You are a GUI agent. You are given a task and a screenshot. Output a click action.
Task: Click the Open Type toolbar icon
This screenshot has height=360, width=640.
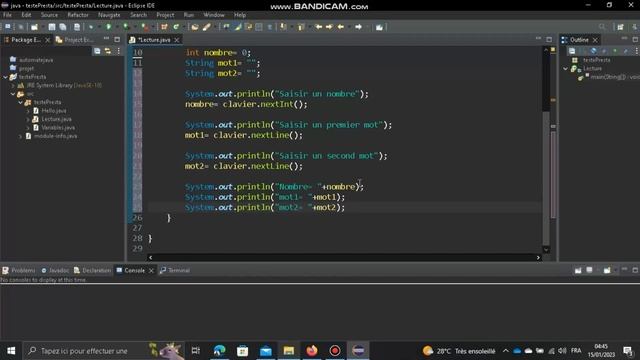(x=195, y=27)
